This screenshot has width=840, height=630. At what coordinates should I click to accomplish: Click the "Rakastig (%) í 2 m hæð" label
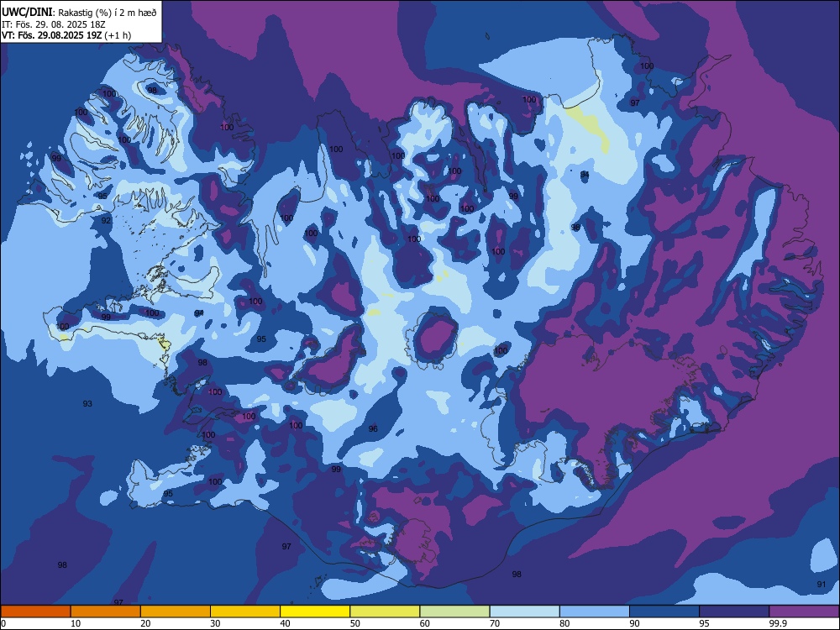tap(108, 13)
